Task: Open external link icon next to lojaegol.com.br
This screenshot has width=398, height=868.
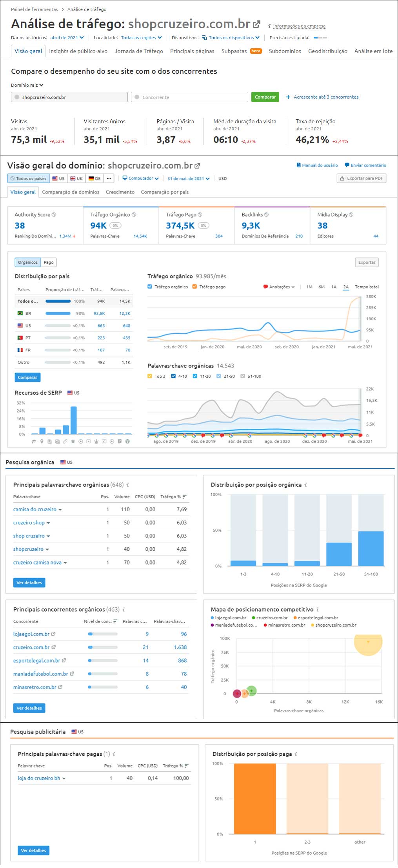Action: 53,634
